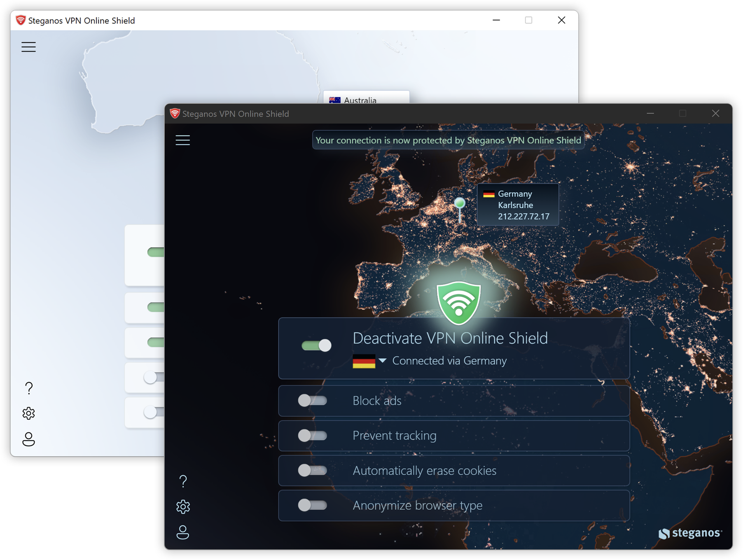743x560 pixels.
Task: Expand the country selection dropdown arrow
Action: [383, 361]
